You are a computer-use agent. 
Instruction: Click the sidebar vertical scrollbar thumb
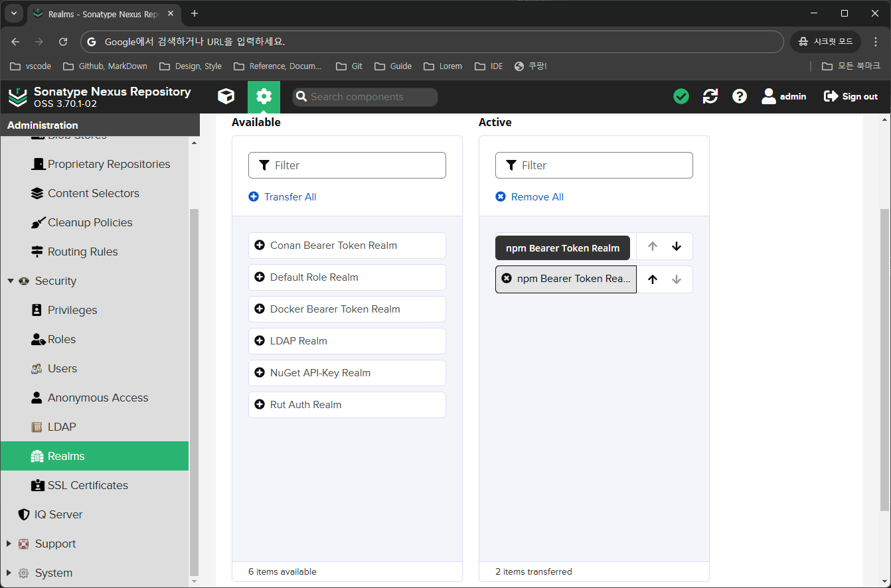(193, 392)
